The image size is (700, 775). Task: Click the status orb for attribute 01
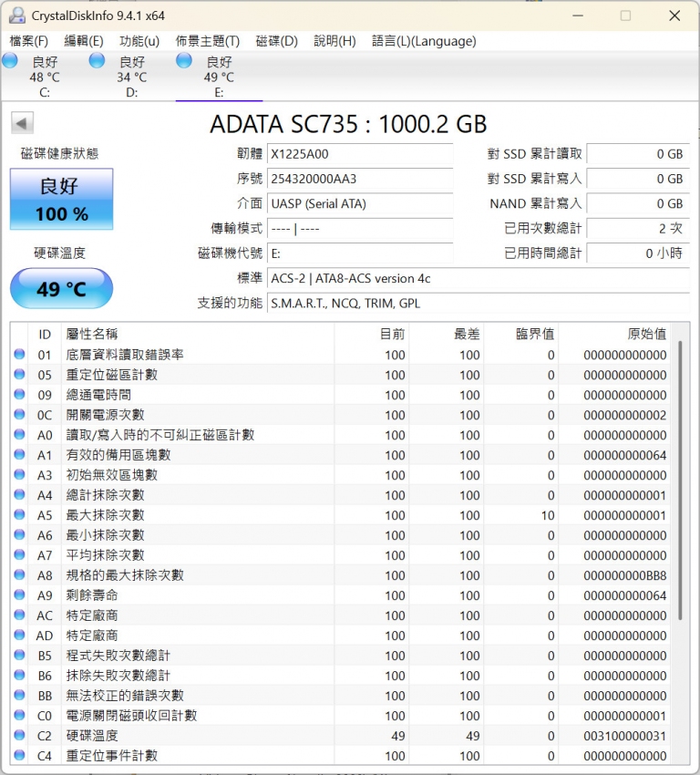point(19,355)
